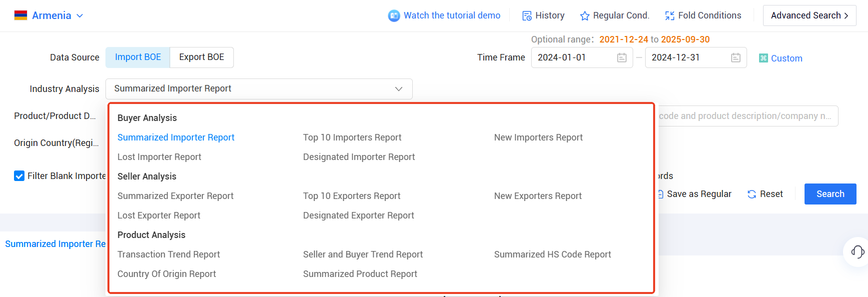Click the start date field 2024-01-01

582,57
